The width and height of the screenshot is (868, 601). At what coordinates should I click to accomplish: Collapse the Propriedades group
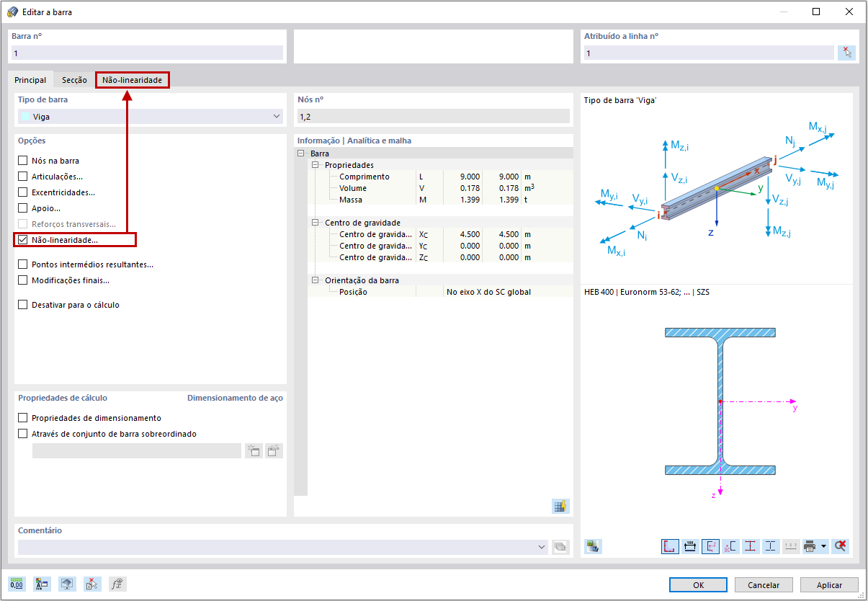pos(316,165)
